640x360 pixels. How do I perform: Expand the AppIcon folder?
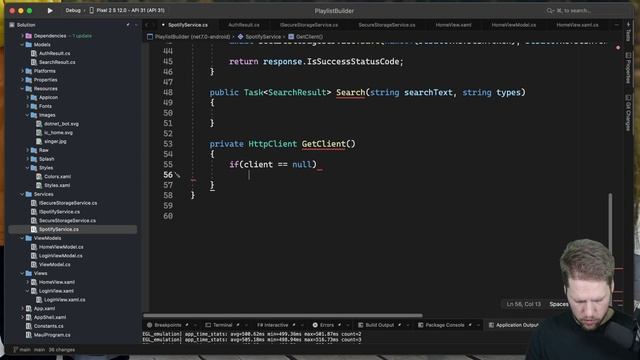coord(28,98)
